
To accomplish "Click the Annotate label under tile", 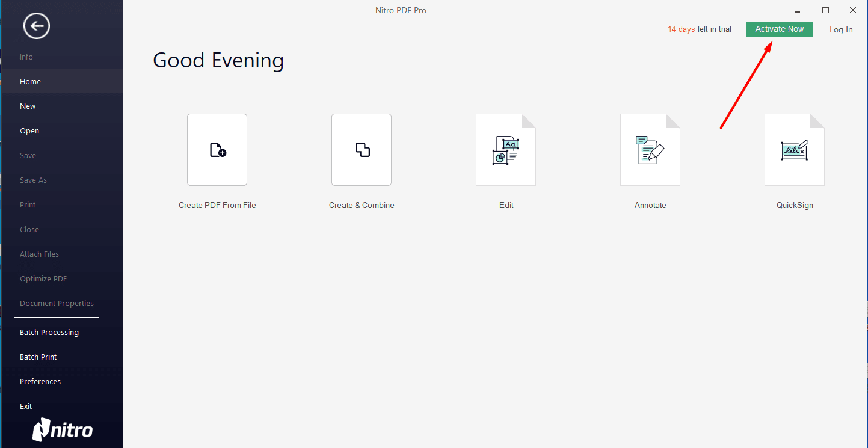I will coord(650,205).
